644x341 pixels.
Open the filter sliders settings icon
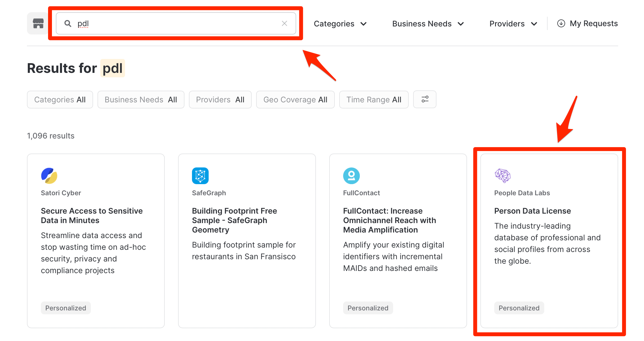[425, 99]
